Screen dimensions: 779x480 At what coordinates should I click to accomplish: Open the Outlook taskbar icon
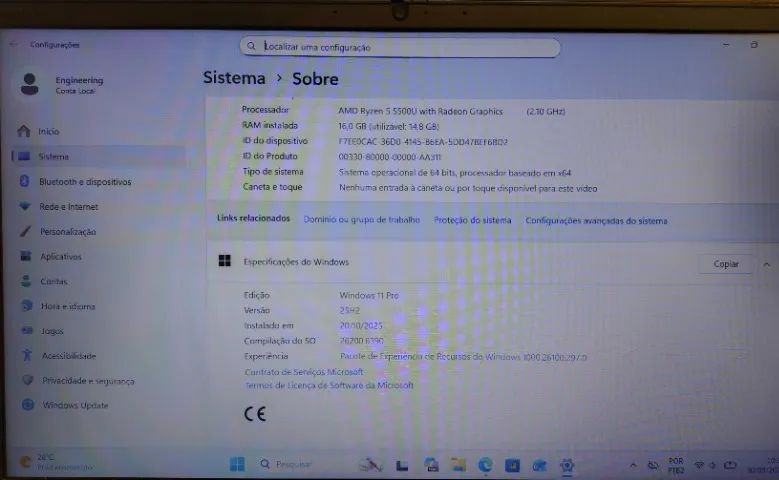(540, 466)
